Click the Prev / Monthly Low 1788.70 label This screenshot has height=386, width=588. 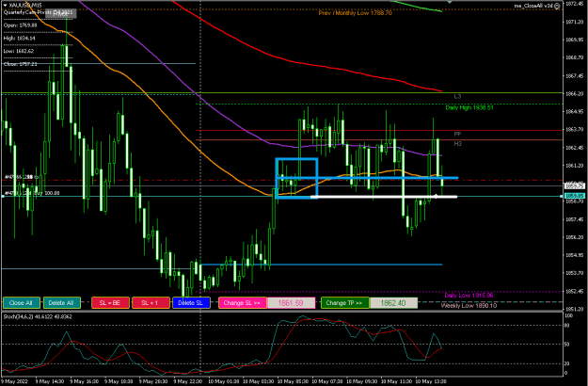click(355, 13)
